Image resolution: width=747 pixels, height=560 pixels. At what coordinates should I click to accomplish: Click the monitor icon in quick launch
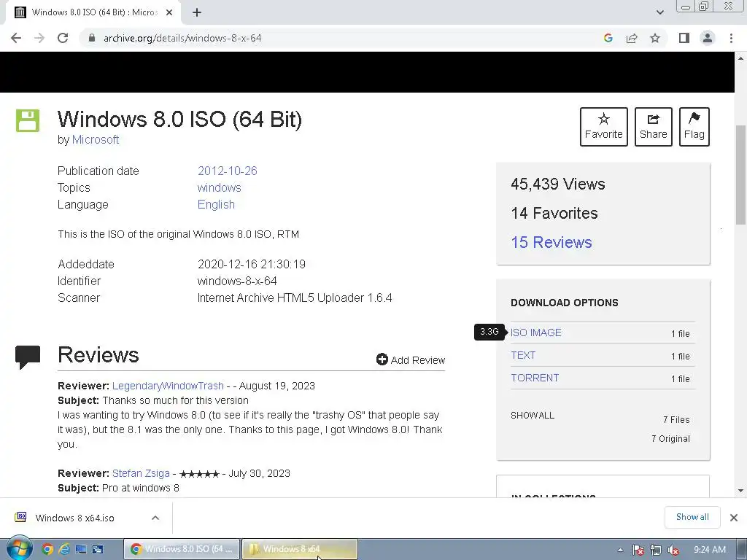point(81,550)
